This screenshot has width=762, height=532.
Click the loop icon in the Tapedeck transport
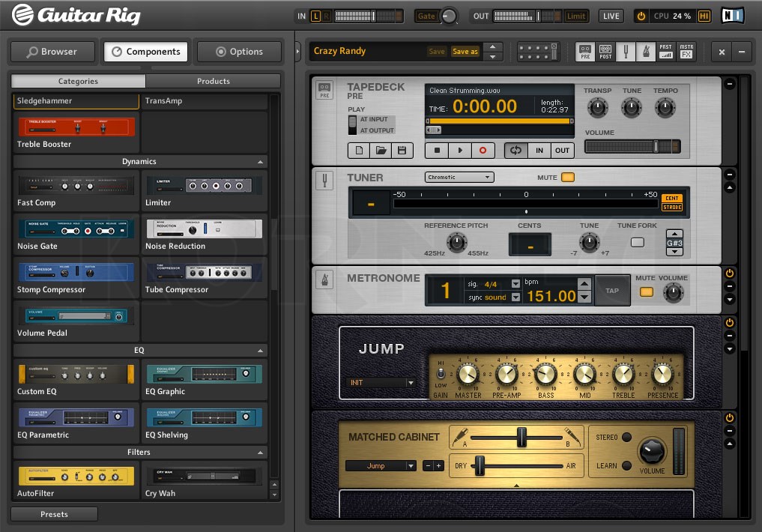tap(515, 150)
